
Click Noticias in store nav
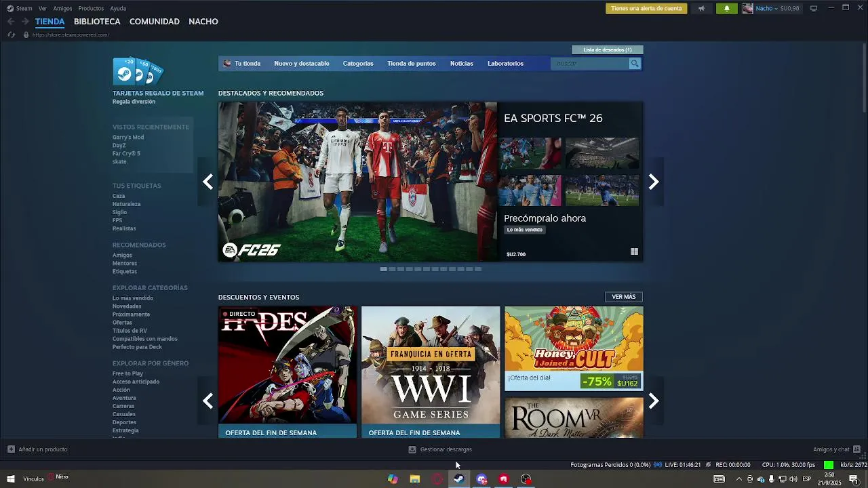(462, 64)
